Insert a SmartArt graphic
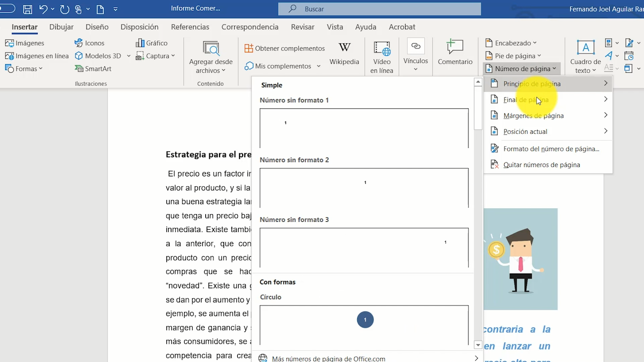Viewport: 644px width, 362px height. point(93,69)
